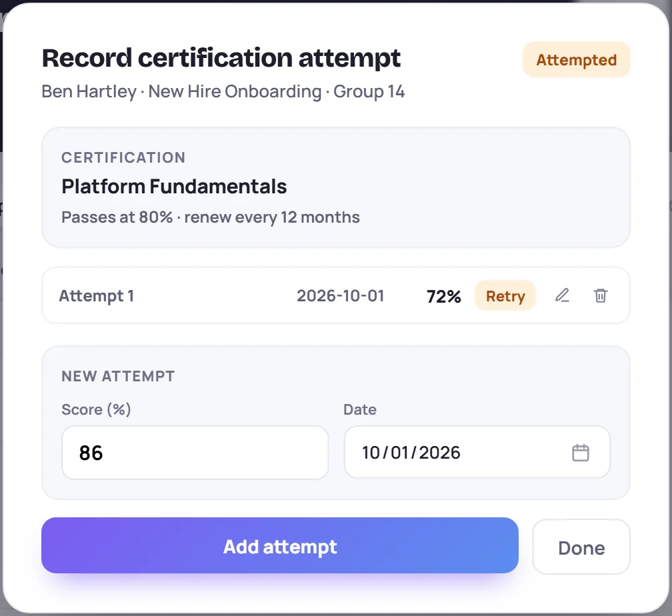Click the Platform Fundamentals certification name
672x616 pixels.
point(174,187)
